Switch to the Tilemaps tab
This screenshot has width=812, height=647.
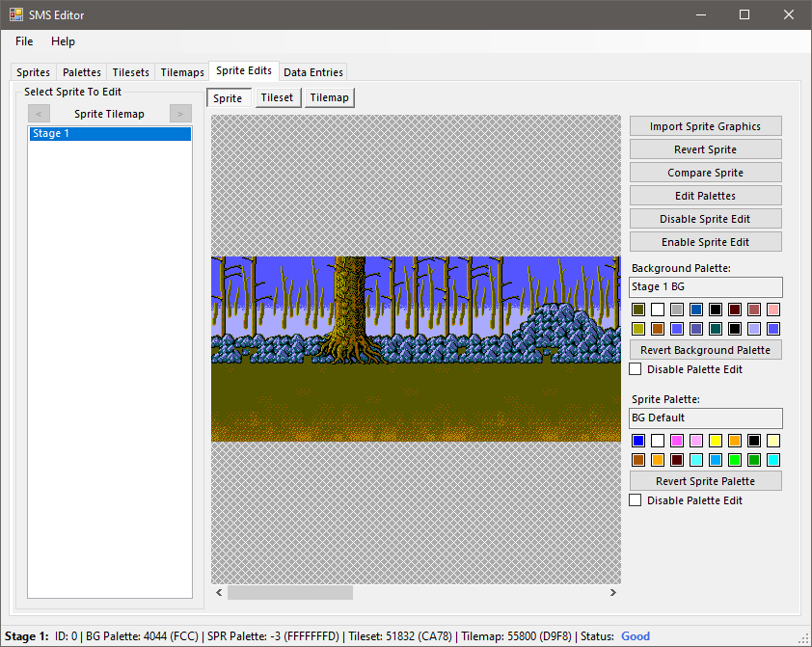[x=181, y=72]
